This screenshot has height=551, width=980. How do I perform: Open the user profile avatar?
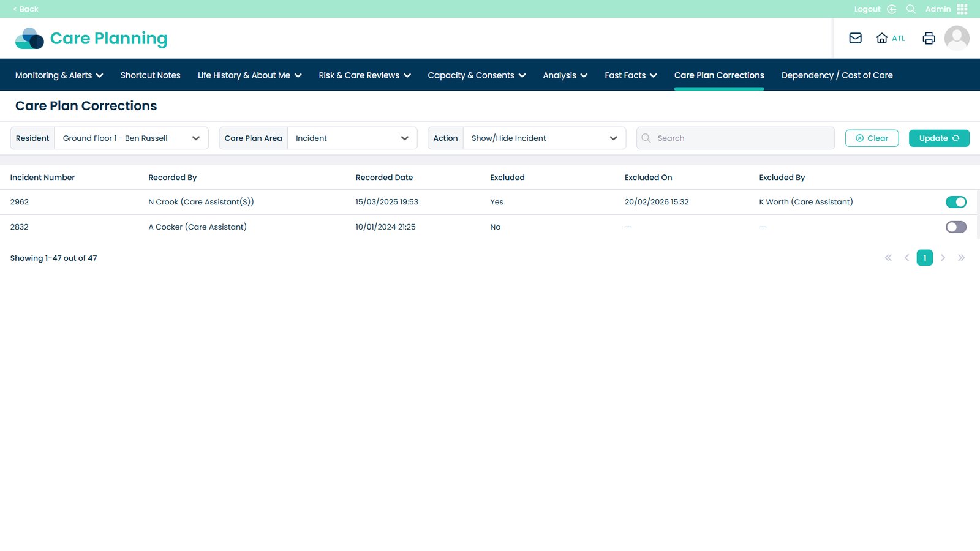(956, 38)
